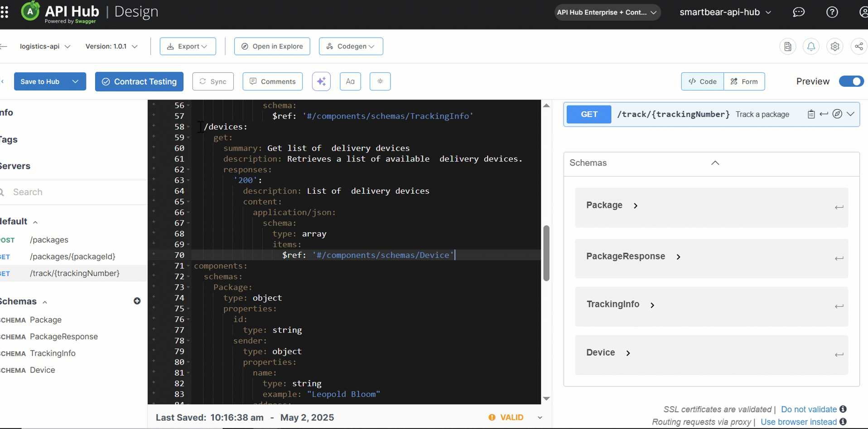The image size is (868, 429).
Task: Open API Hub Enterprise plan dropdown
Action: 607,12
